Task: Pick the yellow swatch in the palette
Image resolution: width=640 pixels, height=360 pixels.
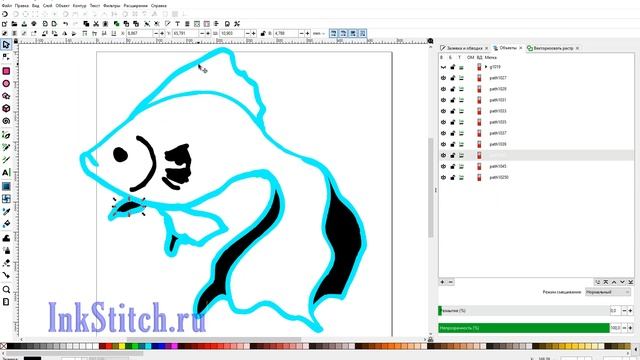Action: tap(122, 346)
